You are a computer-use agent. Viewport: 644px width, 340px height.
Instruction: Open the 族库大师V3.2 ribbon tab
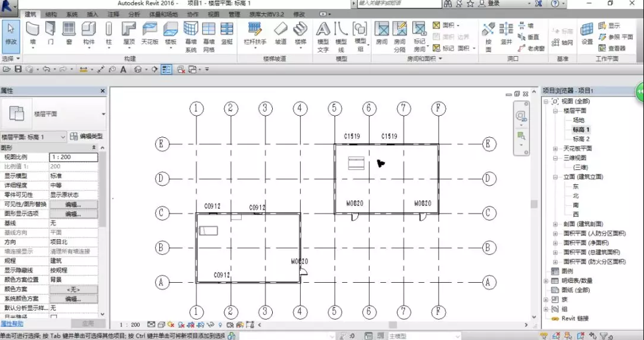[x=267, y=14]
